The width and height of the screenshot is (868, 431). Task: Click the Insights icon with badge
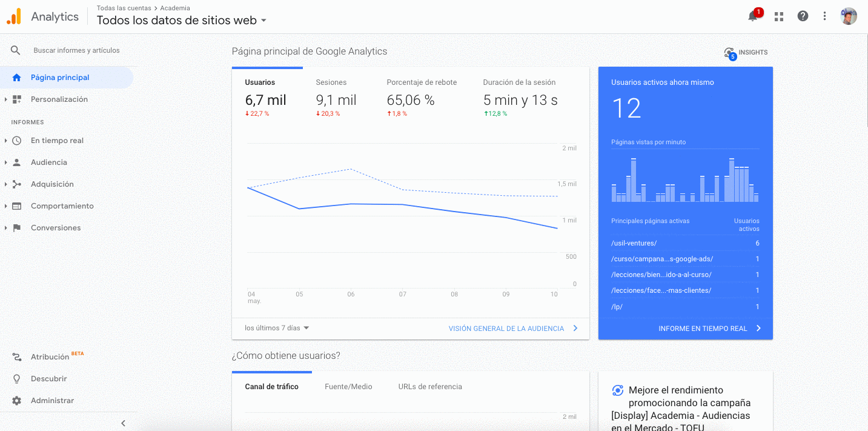[730, 53]
